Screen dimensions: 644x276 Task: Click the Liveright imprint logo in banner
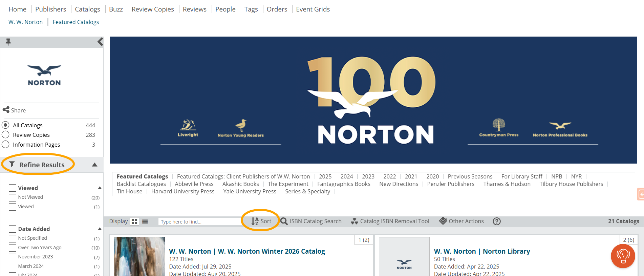[x=188, y=128]
